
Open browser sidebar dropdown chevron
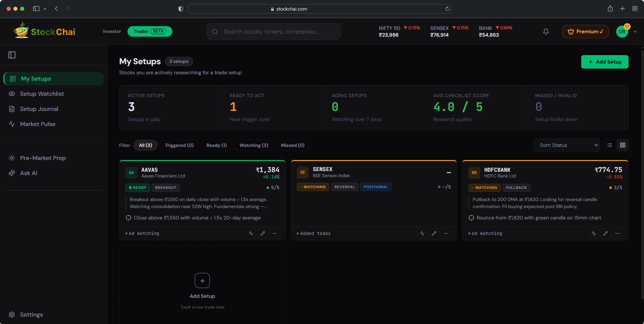[45, 9]
